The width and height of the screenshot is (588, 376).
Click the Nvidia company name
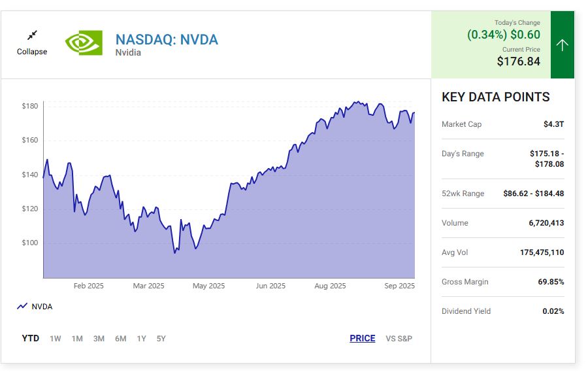[128, 52]
